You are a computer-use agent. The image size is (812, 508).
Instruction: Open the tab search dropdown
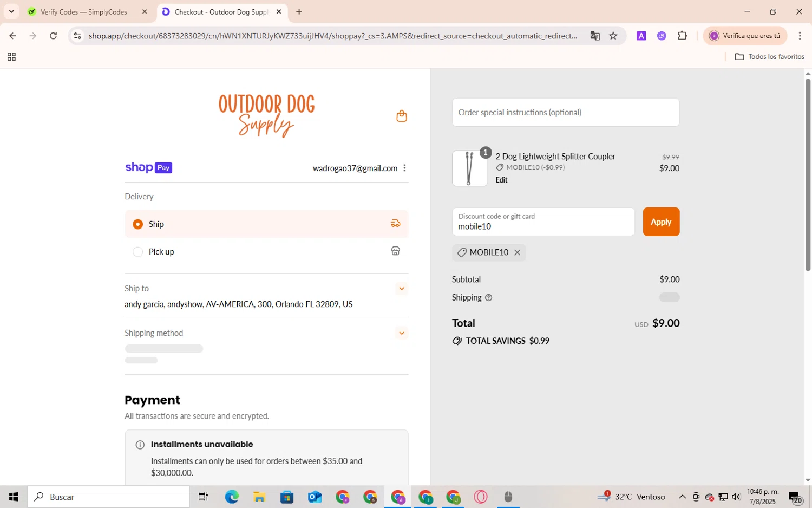click(x=11, y=11)
